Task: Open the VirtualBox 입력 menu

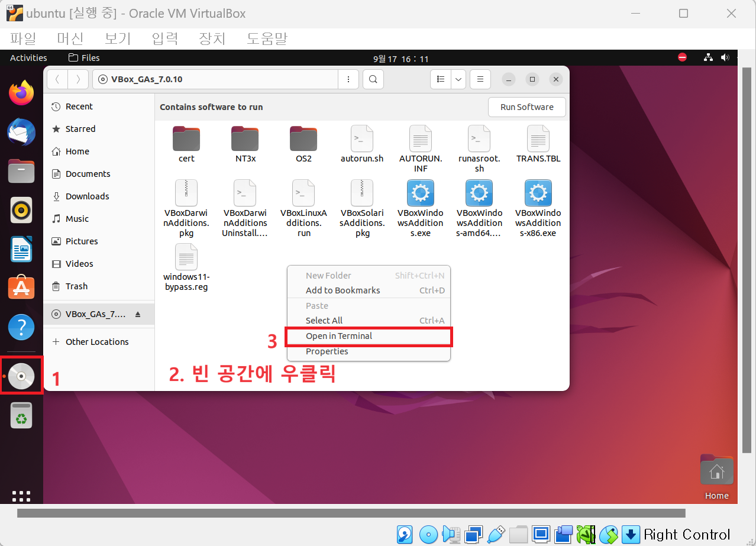Action: [x=165, y=39]
